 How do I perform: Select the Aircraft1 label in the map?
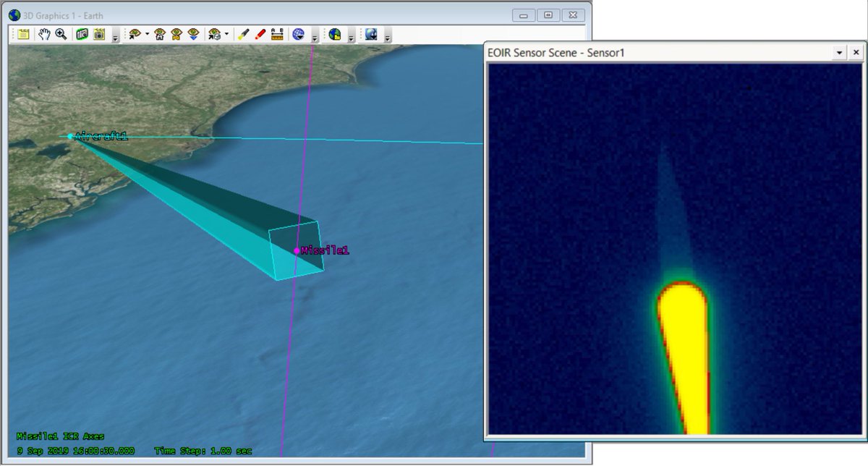pyautogui.click(x=101, y=135)
